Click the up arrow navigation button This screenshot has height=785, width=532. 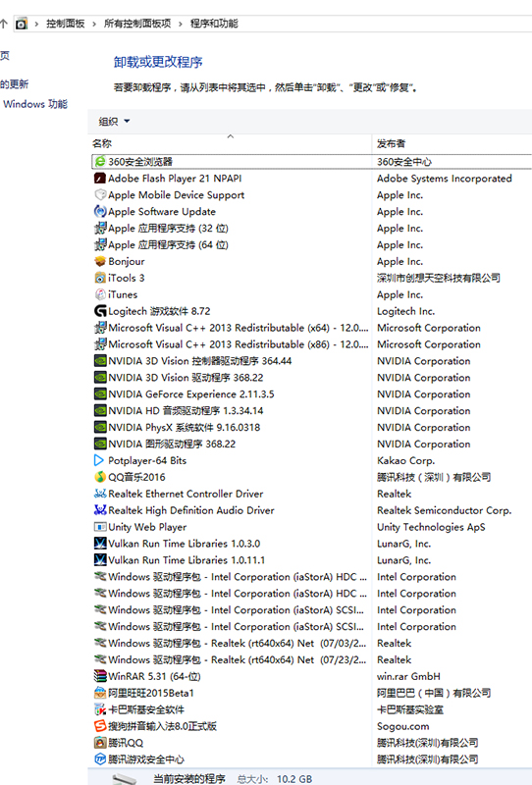(4, 23)
